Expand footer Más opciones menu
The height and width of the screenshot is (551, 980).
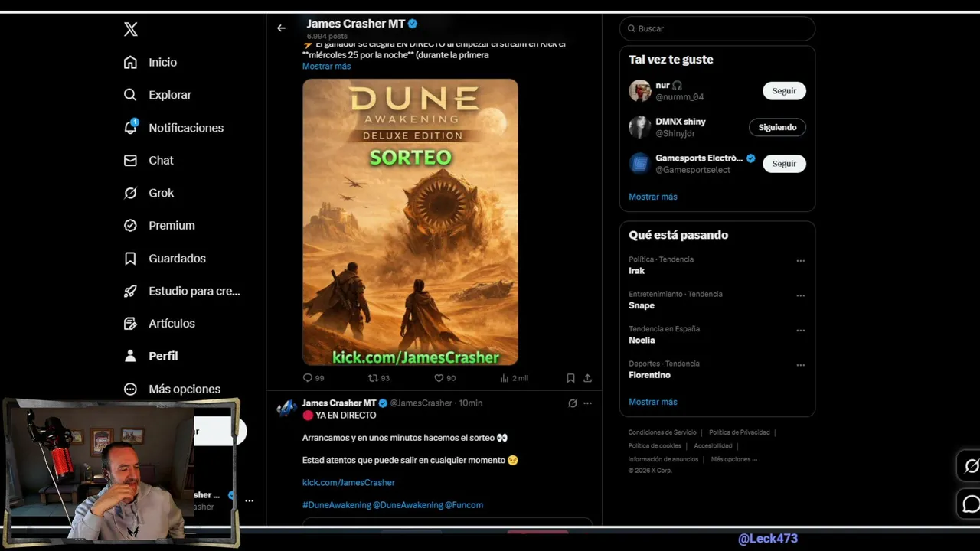[x=733, y=459]
